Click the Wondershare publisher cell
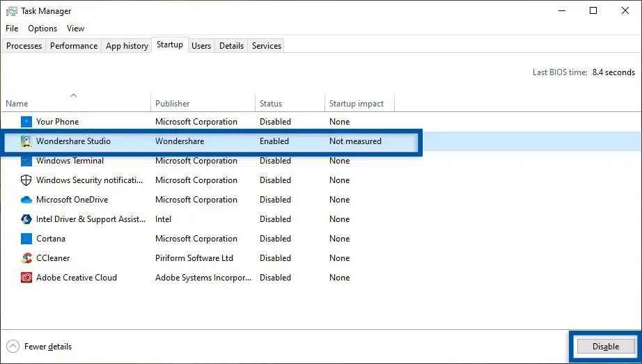Image resolution: width=642 pixels, height=364 pixels. coord(180,141)
